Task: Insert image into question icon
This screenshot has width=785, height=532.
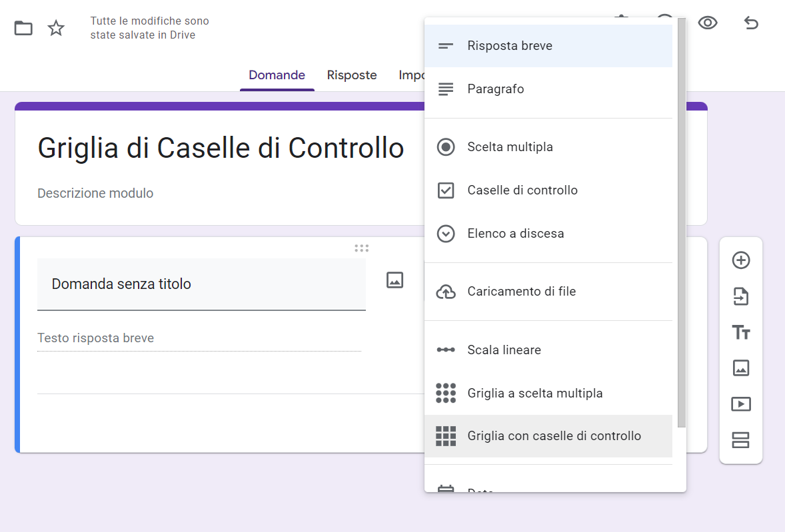Action: click(395, 280)
